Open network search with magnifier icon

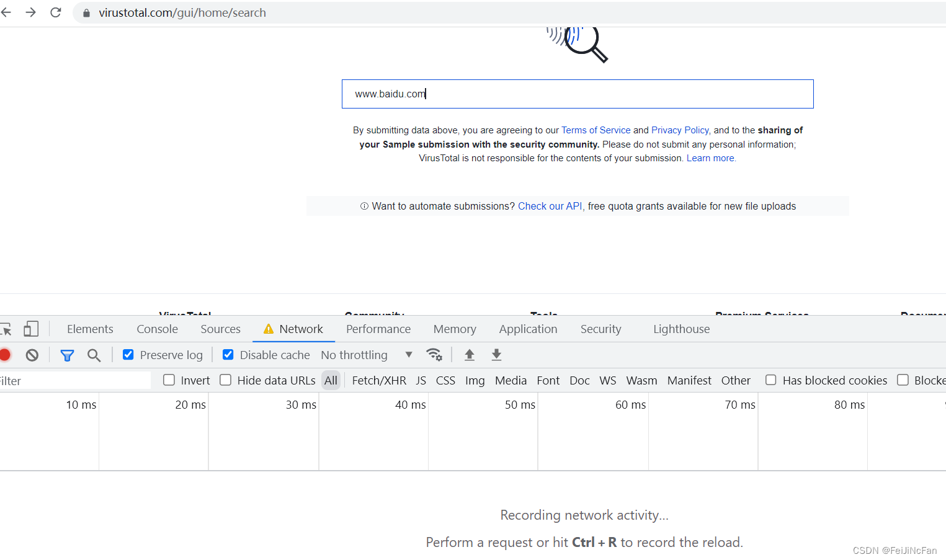(94, 355)
